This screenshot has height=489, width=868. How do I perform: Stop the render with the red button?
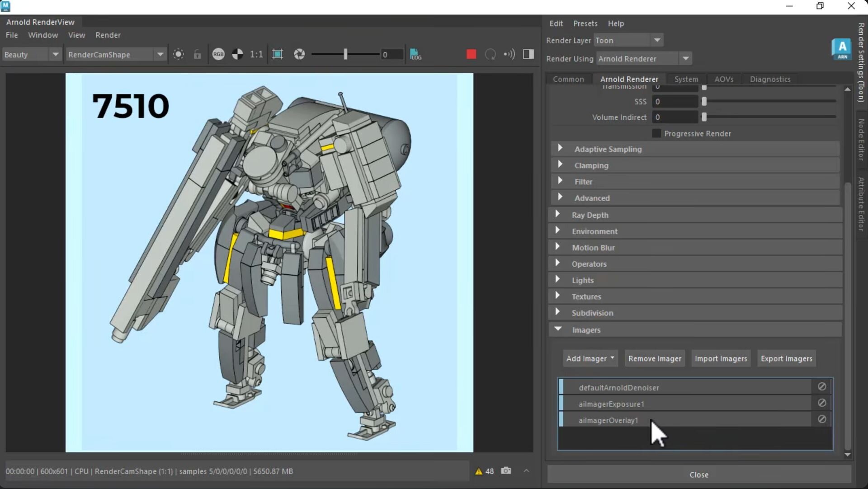[471, 54]
